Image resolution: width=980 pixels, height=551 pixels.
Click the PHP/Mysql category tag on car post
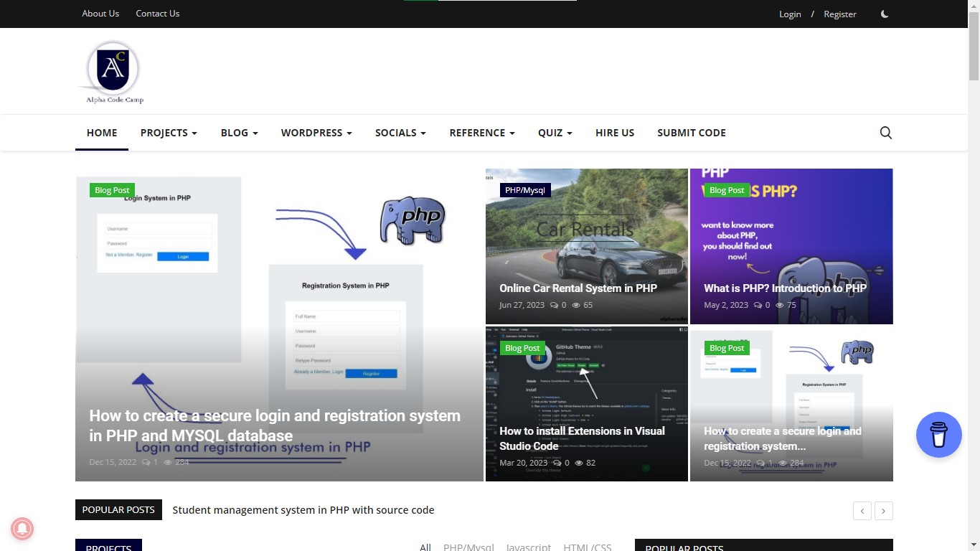(x=525, y=190)
